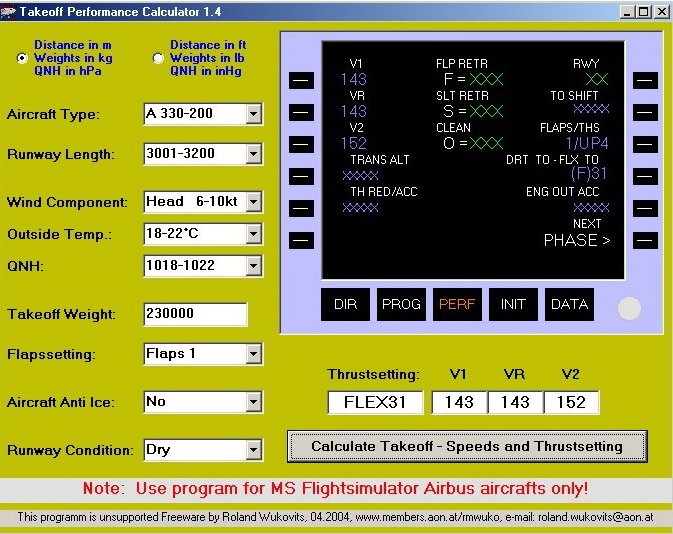The width and height of the screenshot is (673, 534).
Task: Push the PERF key on MCDU
Action: 457,304
